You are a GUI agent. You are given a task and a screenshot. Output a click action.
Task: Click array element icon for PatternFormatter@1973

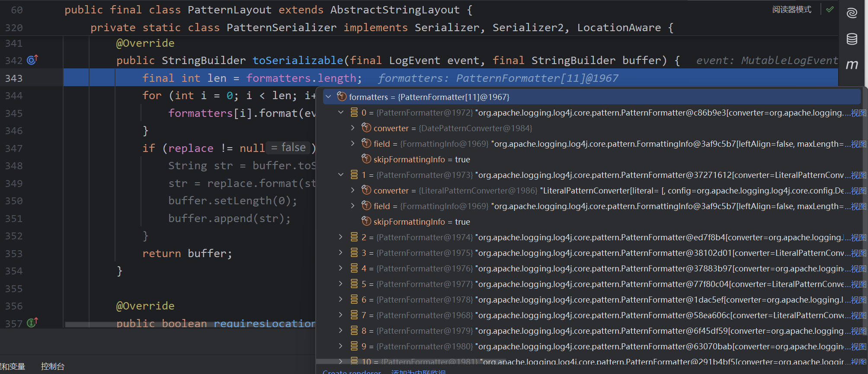point(354,174)
